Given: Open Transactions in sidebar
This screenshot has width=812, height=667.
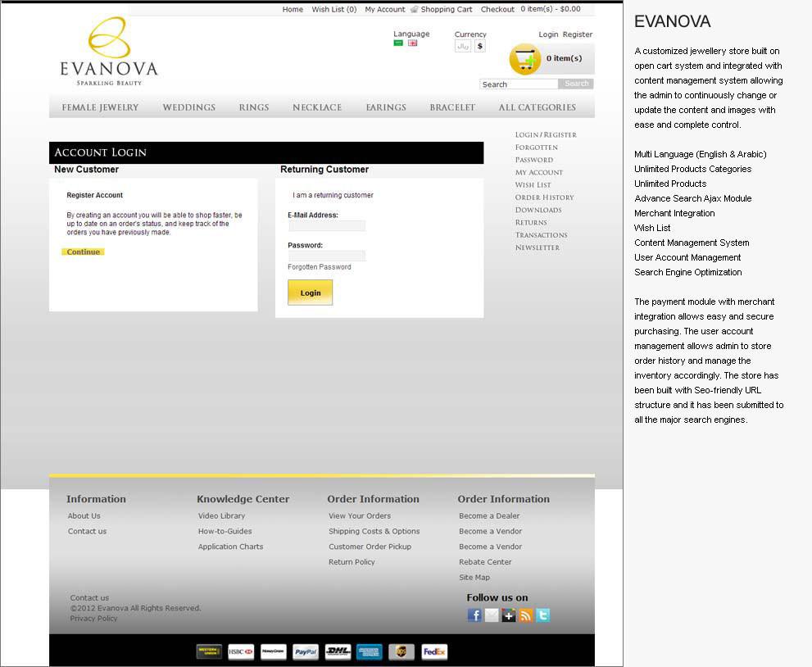Looking at the screenshot, I should click(x=541, y=235).
